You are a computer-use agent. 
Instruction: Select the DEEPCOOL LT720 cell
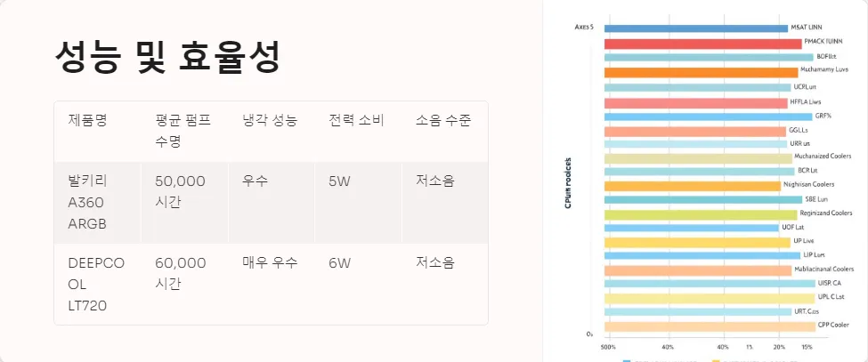point(96,285)
